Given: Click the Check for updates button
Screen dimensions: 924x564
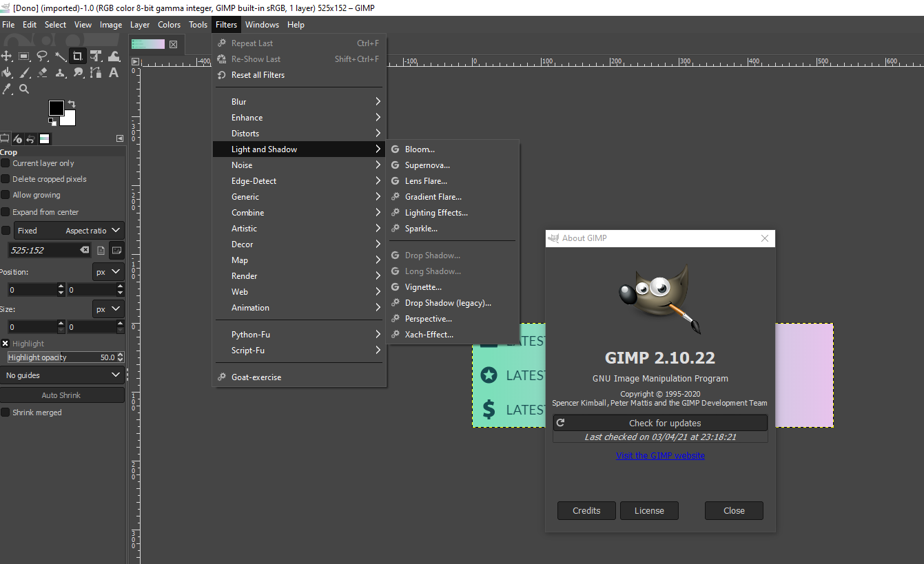Looking at the screenshot, I should pos(659,423).
